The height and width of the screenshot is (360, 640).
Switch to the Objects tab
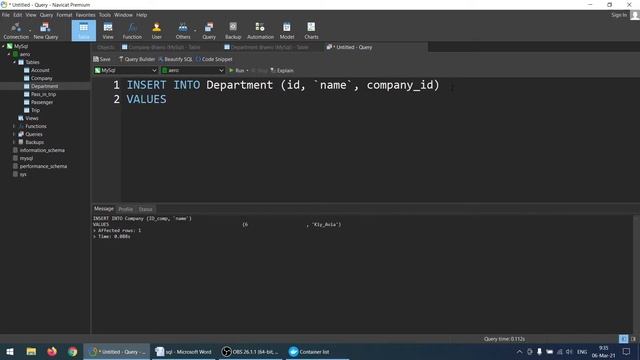point(106,47)
